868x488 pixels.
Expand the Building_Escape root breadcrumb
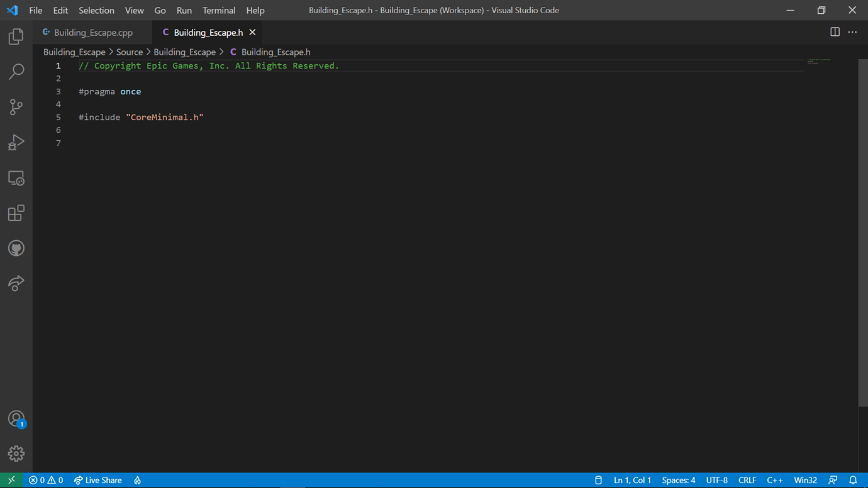74,52
